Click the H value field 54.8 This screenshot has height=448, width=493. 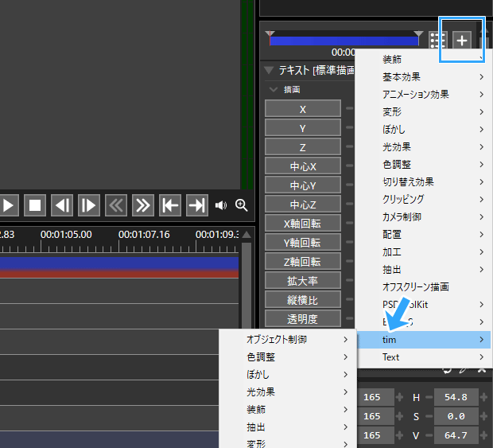coord(456,397)
